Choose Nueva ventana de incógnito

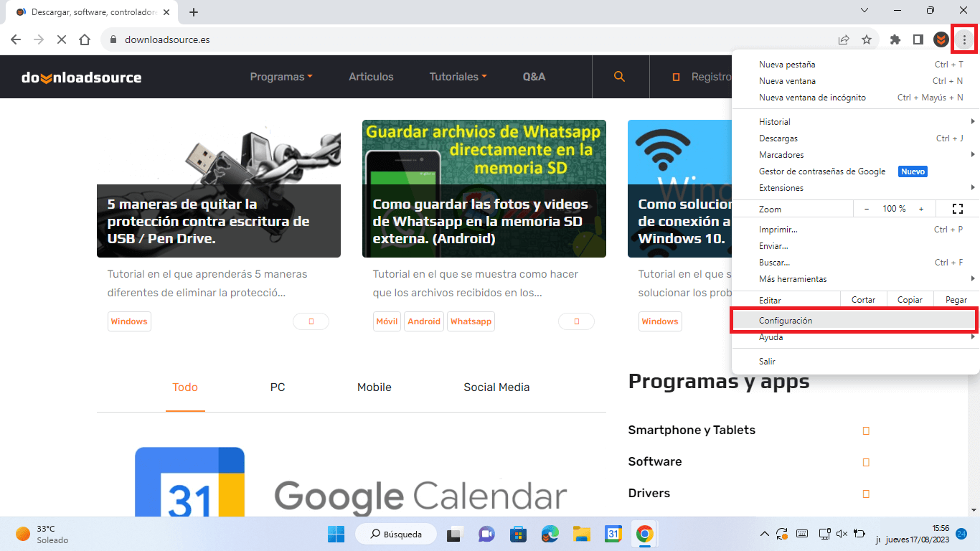point(855,98)
